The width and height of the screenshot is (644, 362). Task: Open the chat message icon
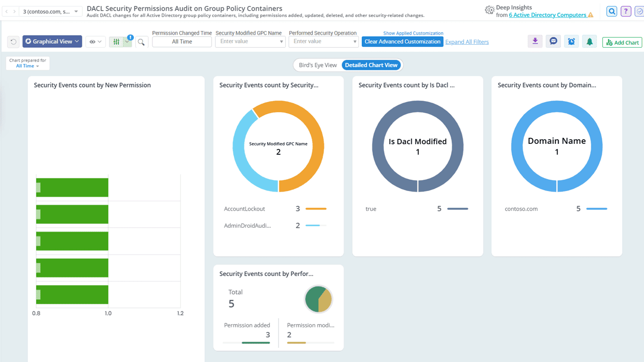click(553, 42)
